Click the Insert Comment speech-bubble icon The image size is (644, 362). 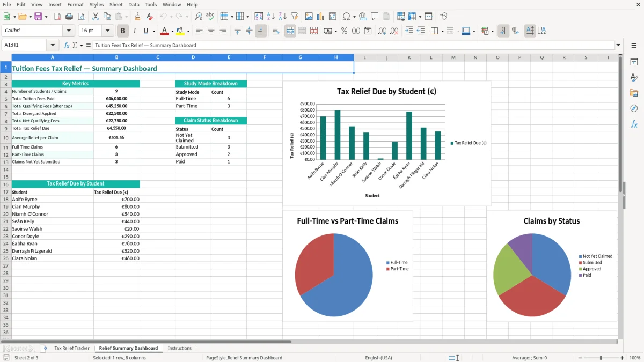tap(375, 17)
